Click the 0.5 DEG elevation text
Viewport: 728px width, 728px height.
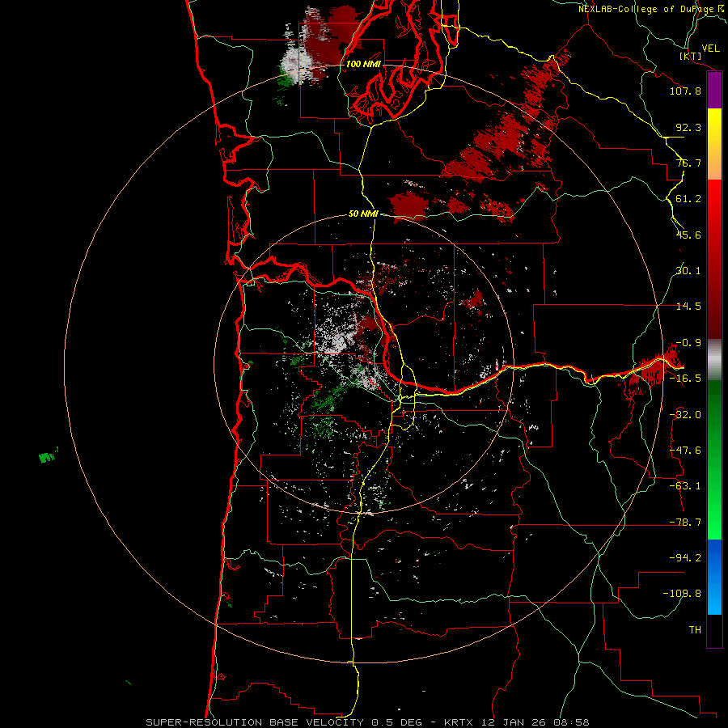(396, 722)
